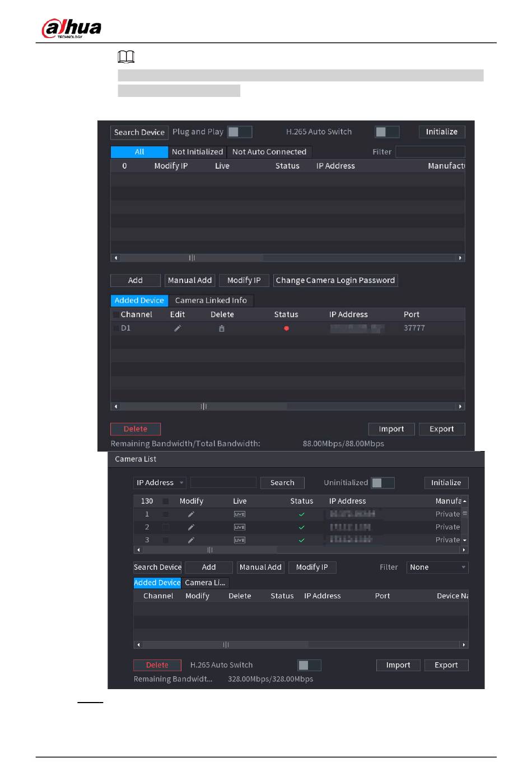532x767 pixels.
Task: Check the select-all Channel header checkbox
Action: tap(116, 315)
